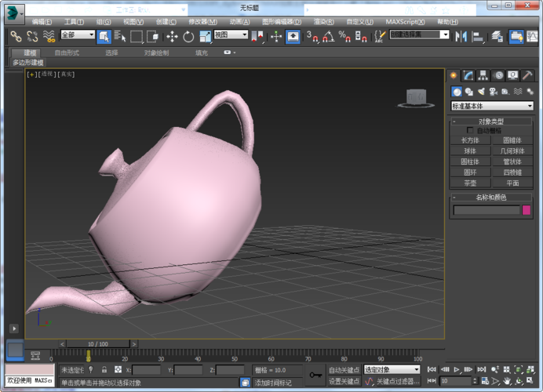Screen dimensions: 543x392
Task: Click the magenta object color swatch
Action: pos(527,209)
